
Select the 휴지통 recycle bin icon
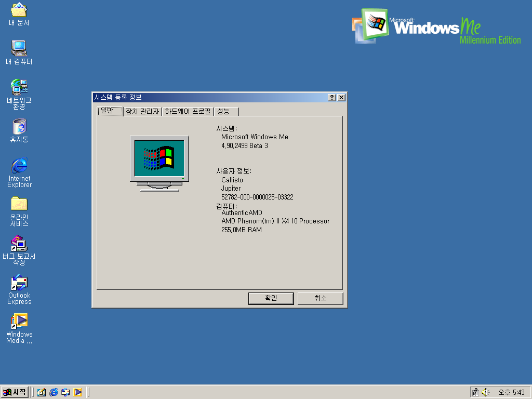pyautogui.click(x=19, y=130)
